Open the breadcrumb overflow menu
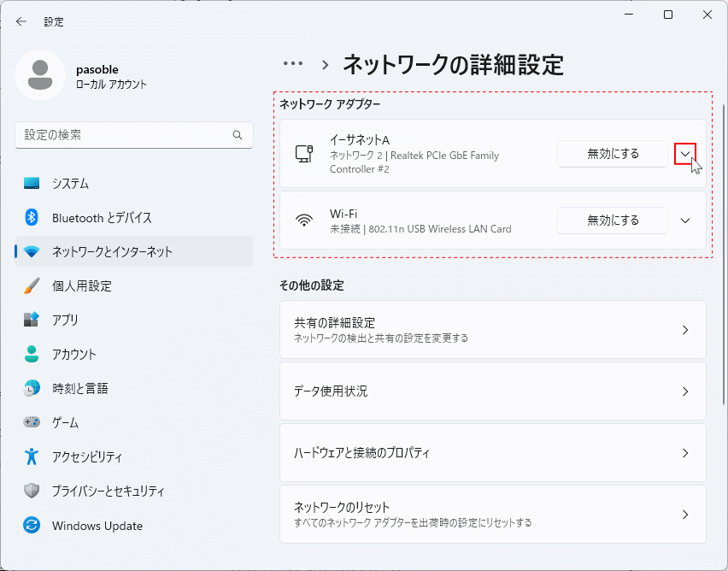This screenshot has height=571, width=728. tap(293, 63)
